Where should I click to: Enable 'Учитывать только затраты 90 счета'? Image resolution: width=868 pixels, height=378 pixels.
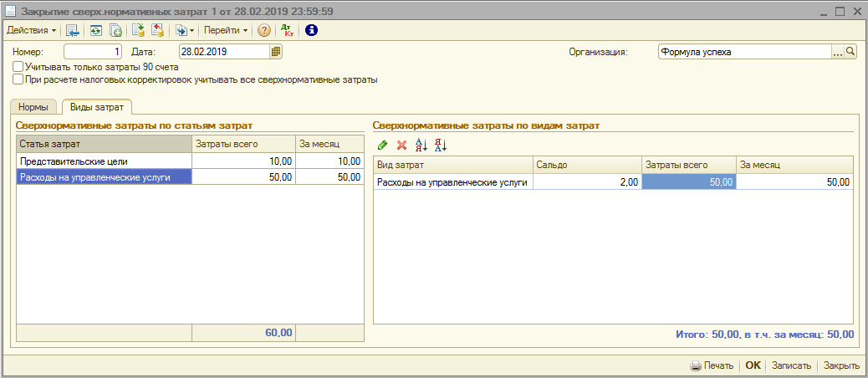[18, 66]
